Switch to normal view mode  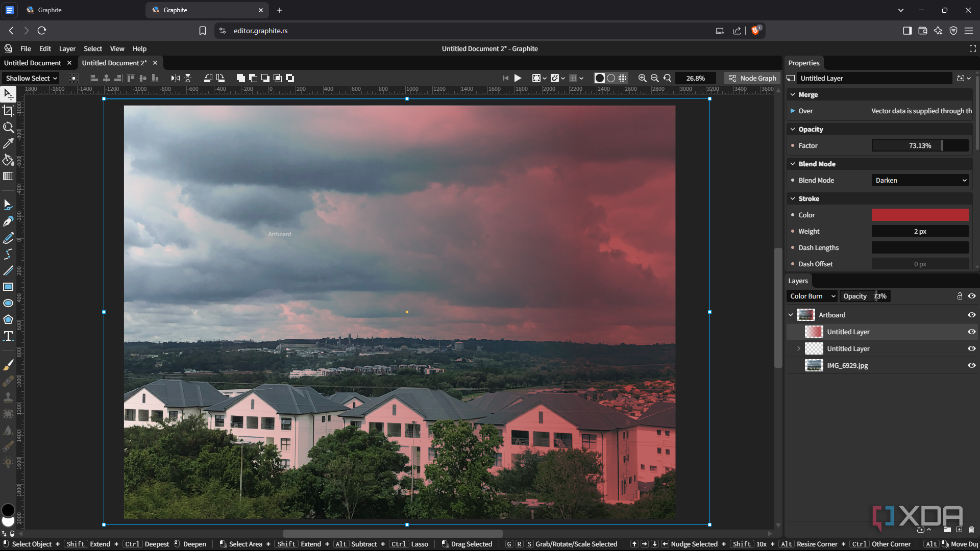600,78
